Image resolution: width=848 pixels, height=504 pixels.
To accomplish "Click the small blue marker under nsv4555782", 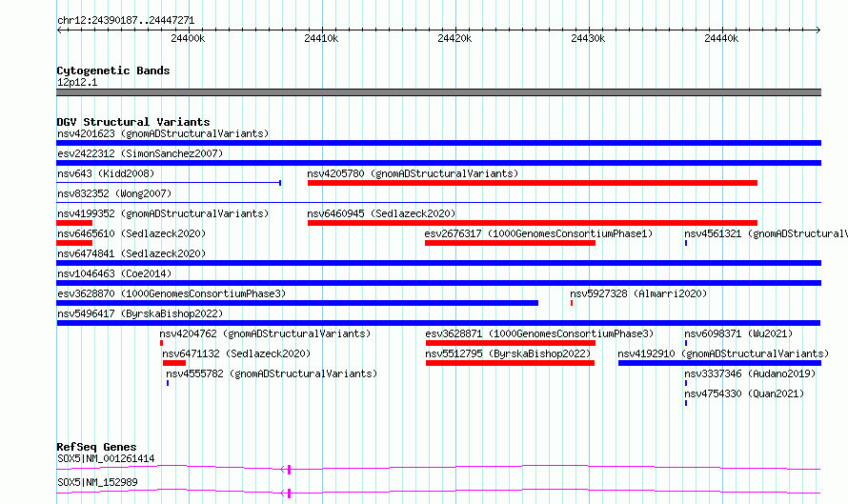I will click(x=168, y=383).
